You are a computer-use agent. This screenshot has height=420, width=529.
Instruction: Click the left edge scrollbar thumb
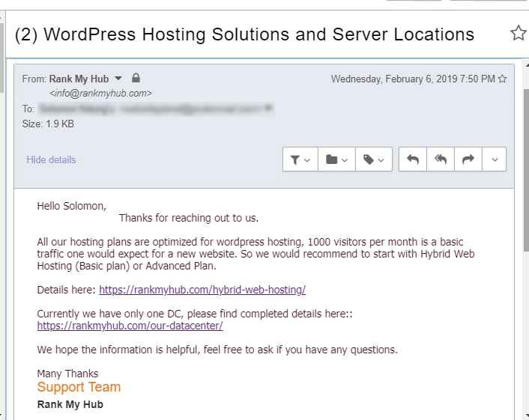(x=1, y=58)
